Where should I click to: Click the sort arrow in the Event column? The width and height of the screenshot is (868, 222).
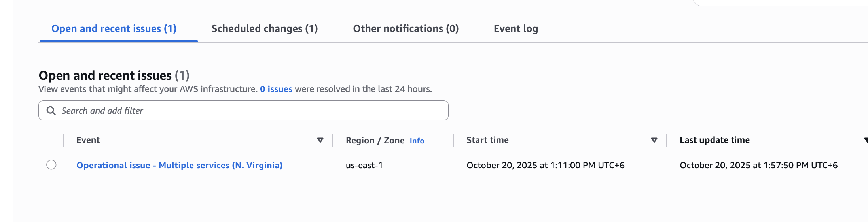tap(320, 140)
